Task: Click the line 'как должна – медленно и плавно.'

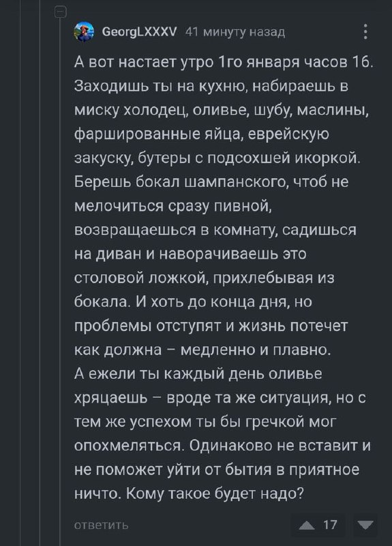Action: click(202, 349)
